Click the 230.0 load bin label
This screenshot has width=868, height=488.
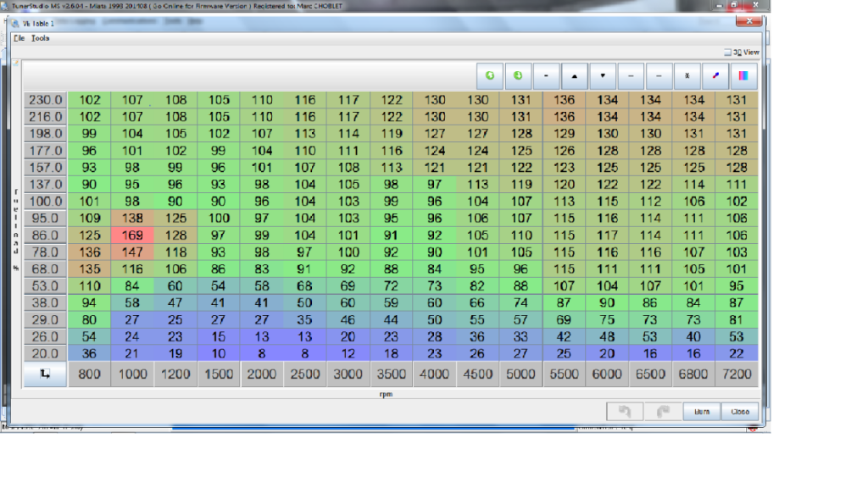[x=45, y=100]
